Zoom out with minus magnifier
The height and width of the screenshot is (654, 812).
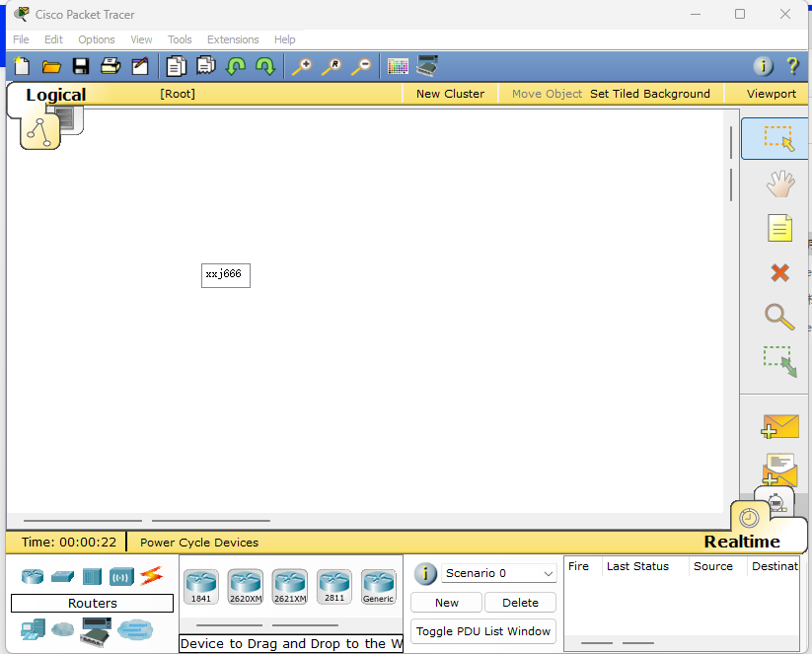pos(361,67)
